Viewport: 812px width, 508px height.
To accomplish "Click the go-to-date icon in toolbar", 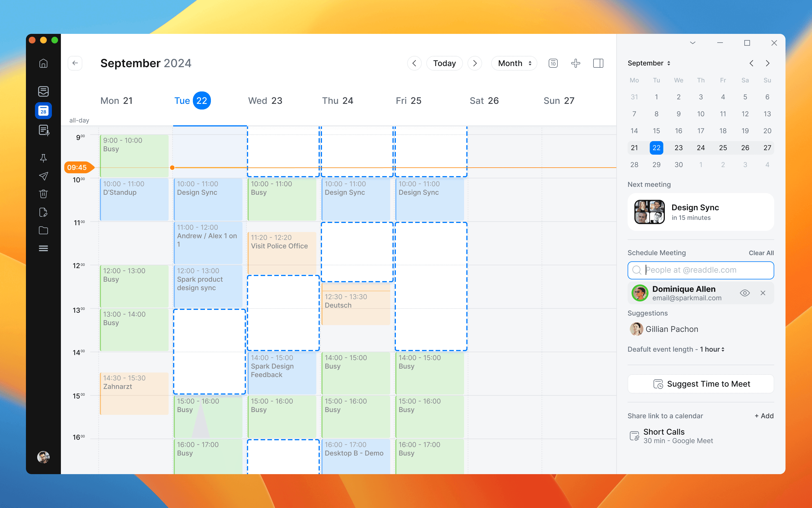I will [x=553, y=63].
